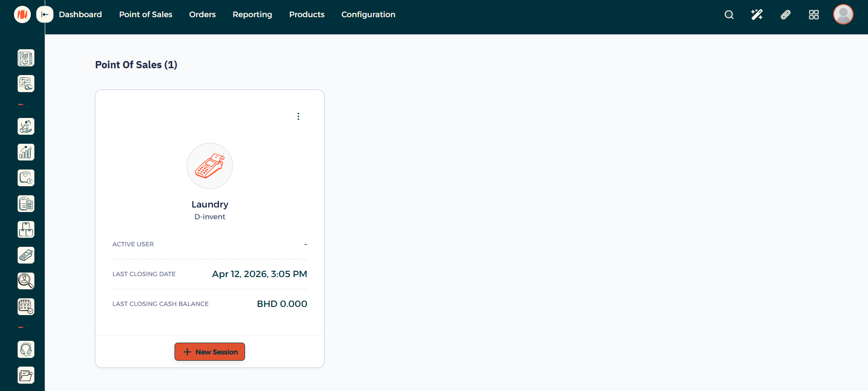Click the calendar checkmark sidebar icon

[x=26, y=307]
